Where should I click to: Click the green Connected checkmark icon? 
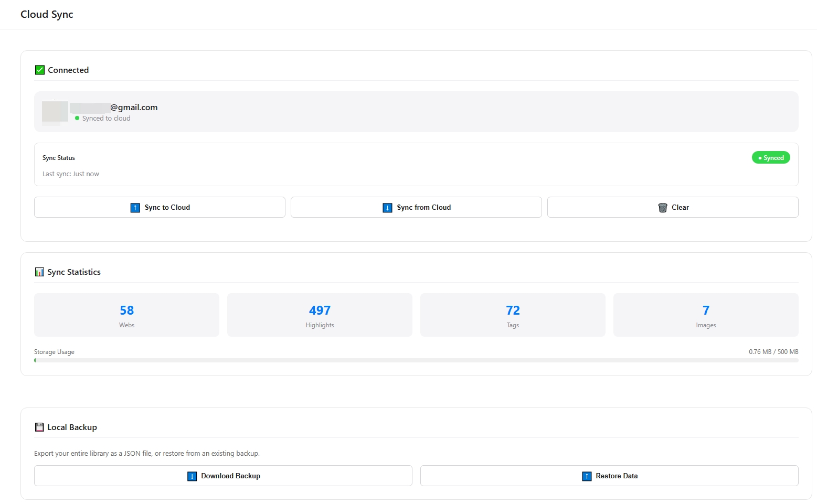(40, 70)
